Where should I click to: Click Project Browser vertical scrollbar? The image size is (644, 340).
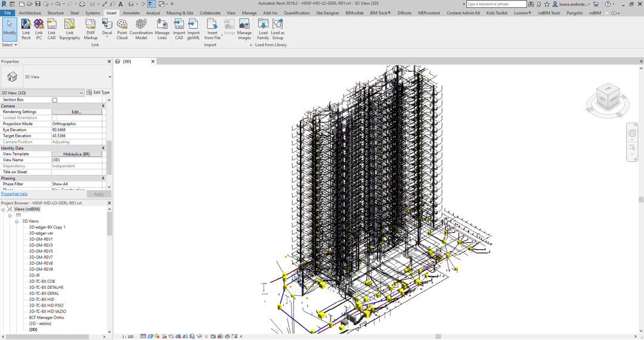[x=109, y=224]
